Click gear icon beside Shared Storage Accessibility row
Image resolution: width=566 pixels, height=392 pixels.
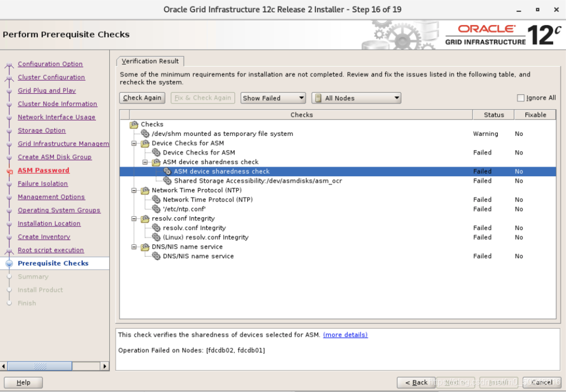pyautogui.click(x=167, y=181)
